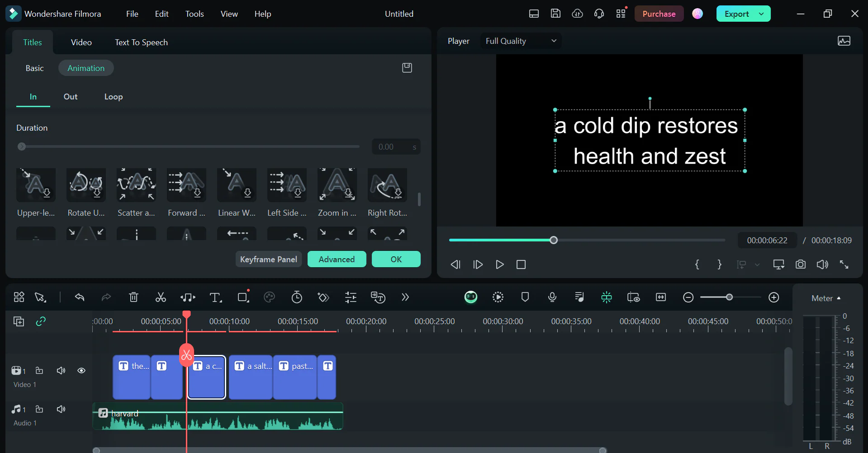Redo the last undone action

click(106, 297)
